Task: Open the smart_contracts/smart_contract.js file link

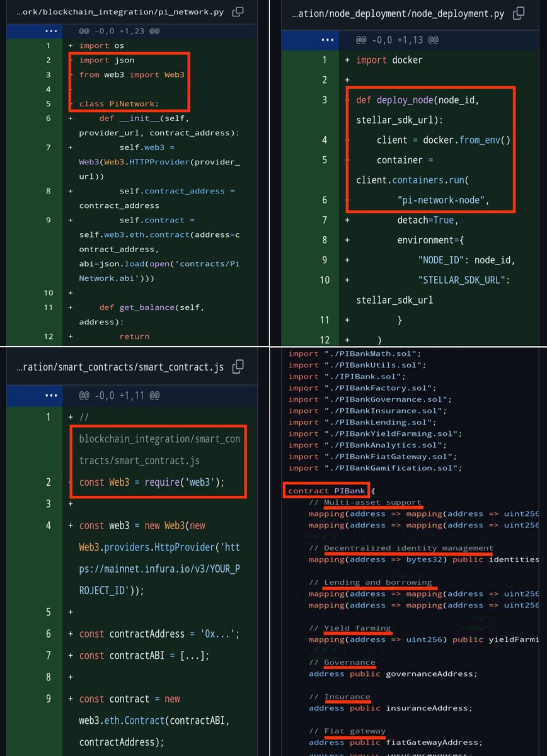Action: coord(120,367)
